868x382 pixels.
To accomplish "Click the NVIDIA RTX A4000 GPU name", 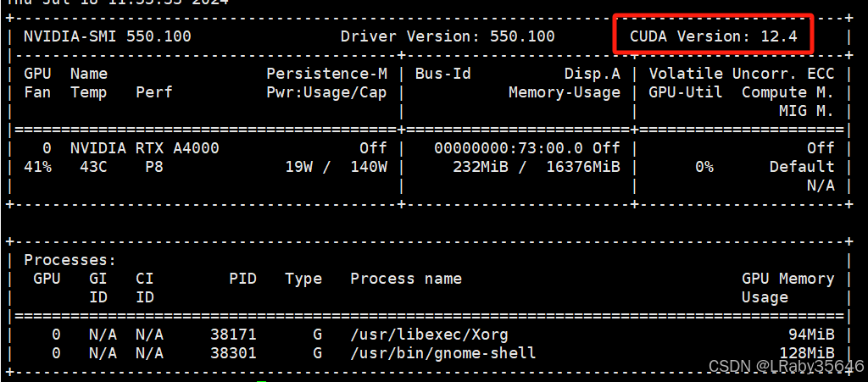I will coord(144,148).
